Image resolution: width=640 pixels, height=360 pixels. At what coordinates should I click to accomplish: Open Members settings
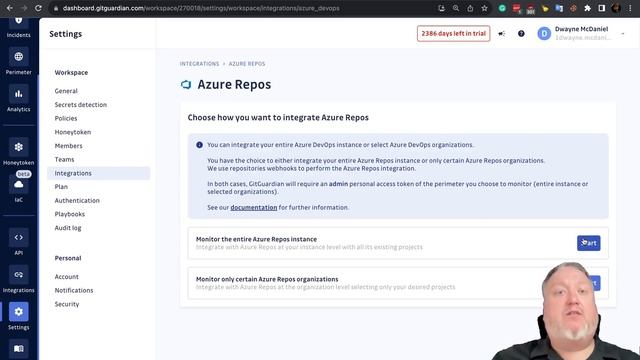coord(69,146)
